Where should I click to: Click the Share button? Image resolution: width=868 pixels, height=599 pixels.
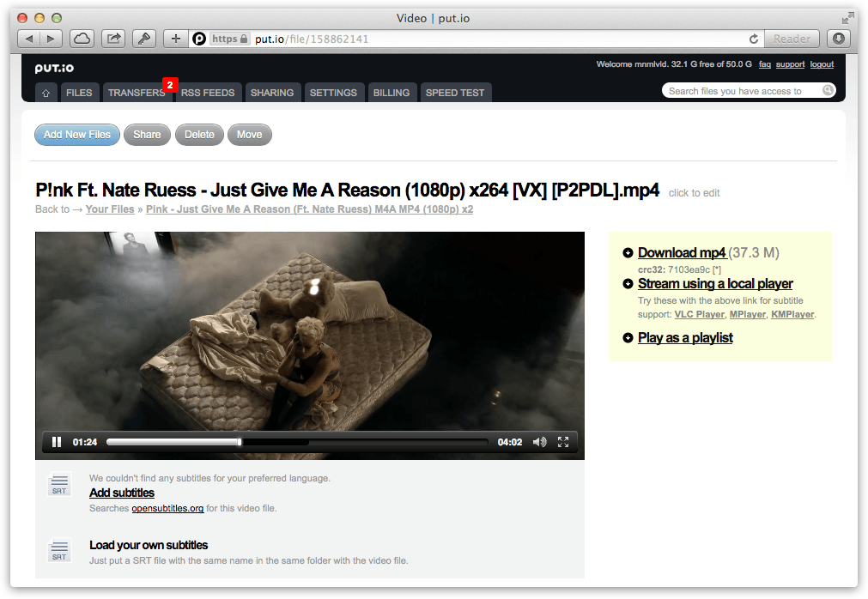click(x=147, y=135)
